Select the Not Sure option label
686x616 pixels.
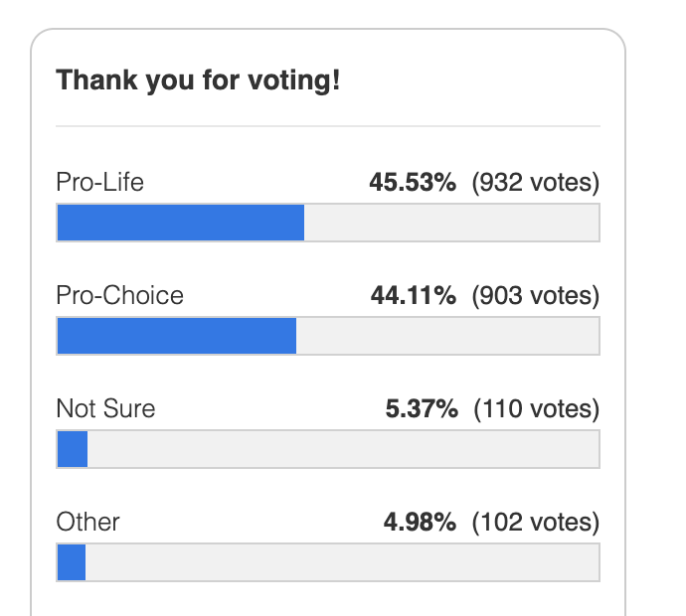coord(105,408)
